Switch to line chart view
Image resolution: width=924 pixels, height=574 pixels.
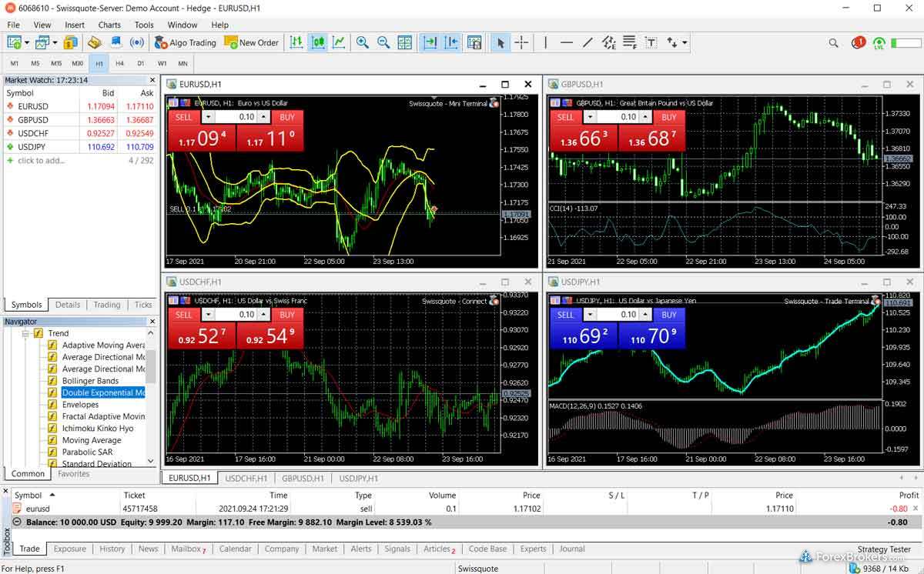click(338, 43)
